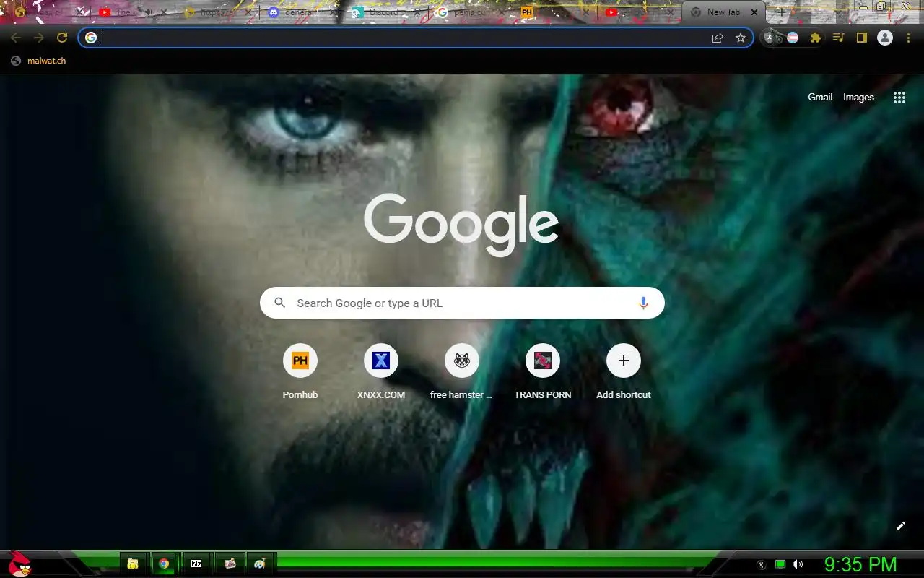Open the Paint palette icon on taskbar
The image size is (924, 578).
pos(260,564)
